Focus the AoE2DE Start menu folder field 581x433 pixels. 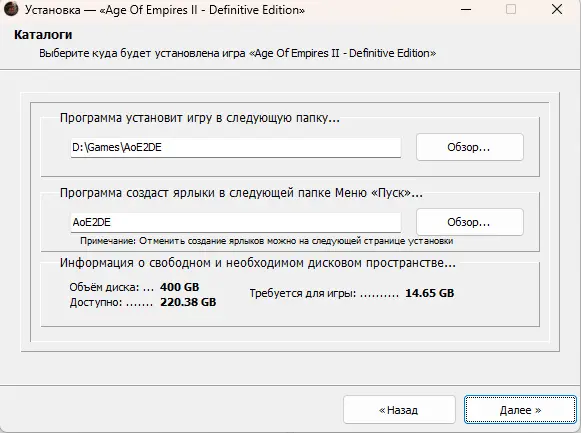point(236,222)
